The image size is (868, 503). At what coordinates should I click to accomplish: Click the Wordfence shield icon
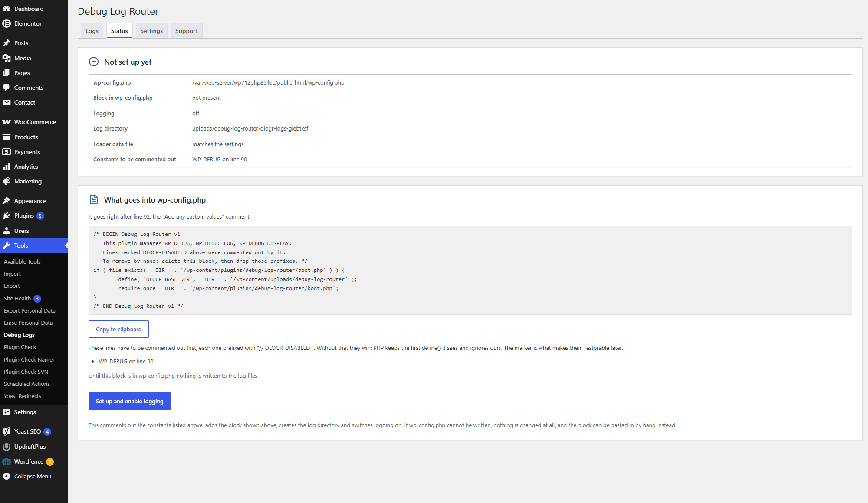point(7,461)
